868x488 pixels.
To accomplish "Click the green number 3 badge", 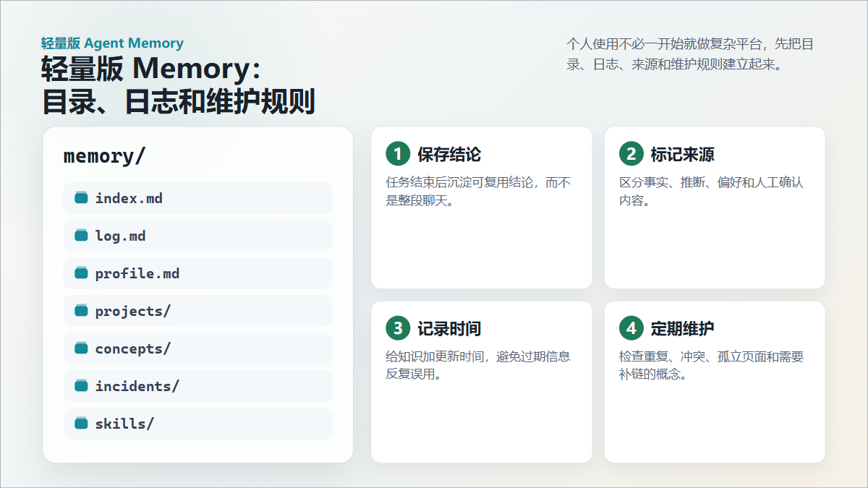I will (398, 328).
